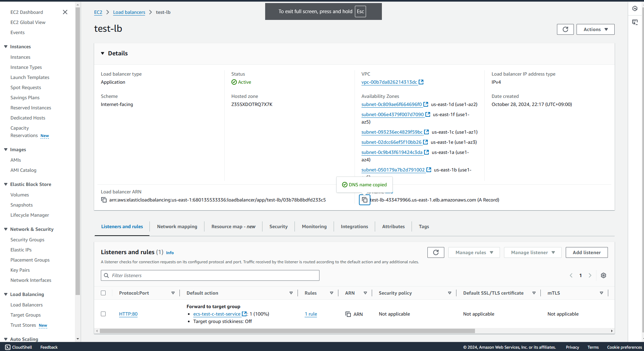Image resolution: width=644 pixels, height=351 pixels.
Task: Sort by Security policy column arrow
Action: [450, 293]
